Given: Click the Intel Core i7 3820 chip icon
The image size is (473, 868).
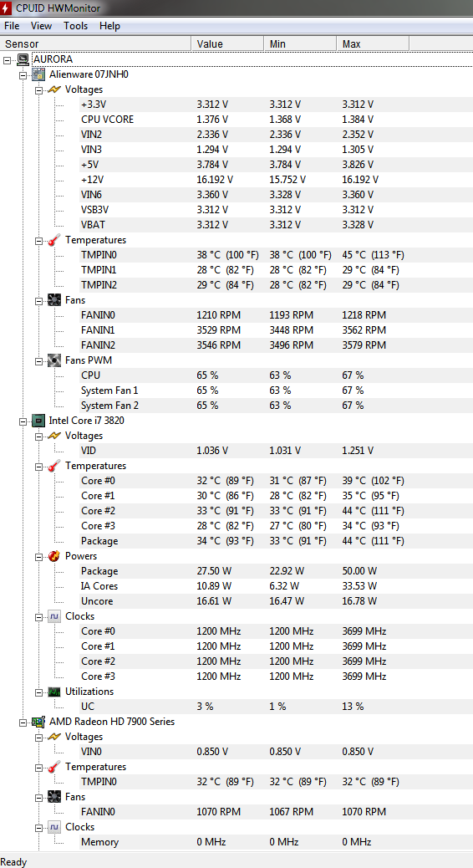Looking at the screenshot, I should (38, 421).
